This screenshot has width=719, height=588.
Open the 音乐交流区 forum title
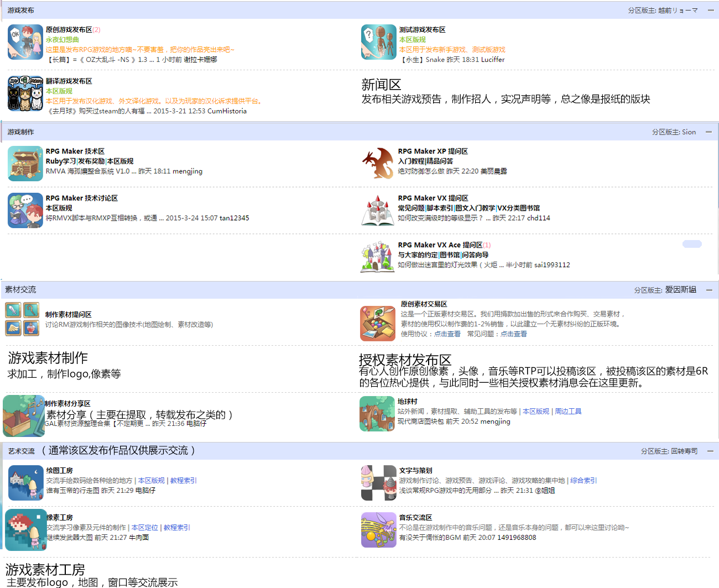pos(415,518)
